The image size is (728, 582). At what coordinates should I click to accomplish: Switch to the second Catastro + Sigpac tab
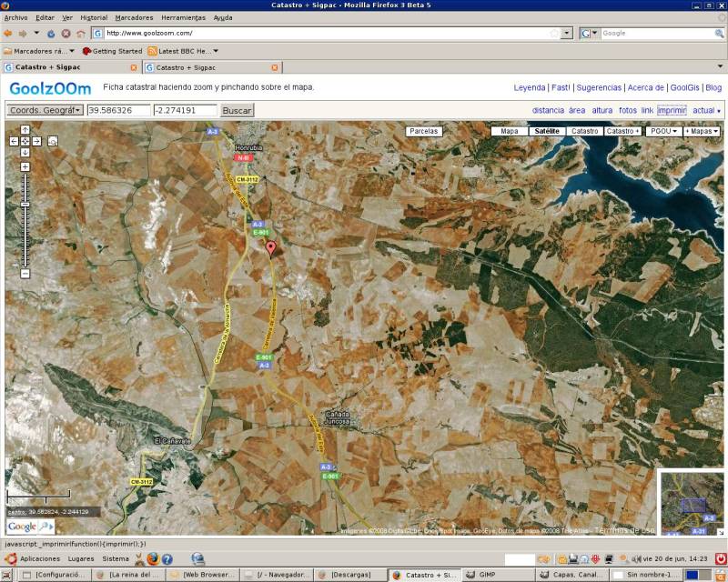(x=209, y=67)
